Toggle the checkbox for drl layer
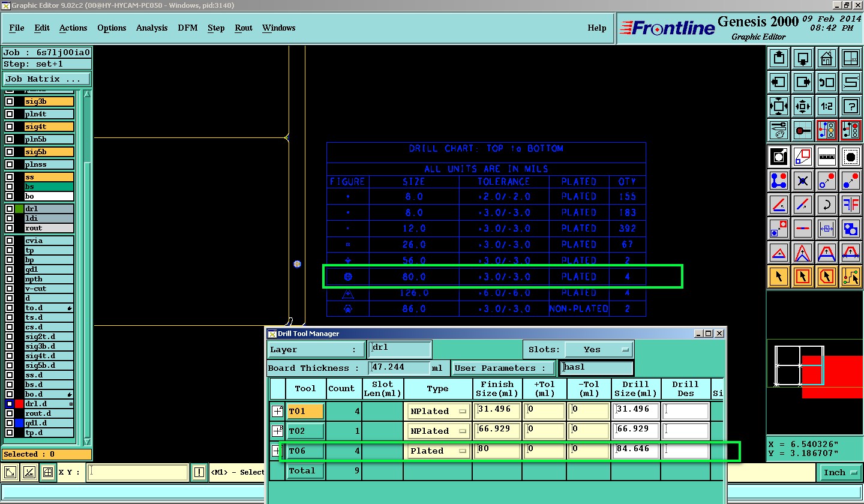 [x=10, y=209]
